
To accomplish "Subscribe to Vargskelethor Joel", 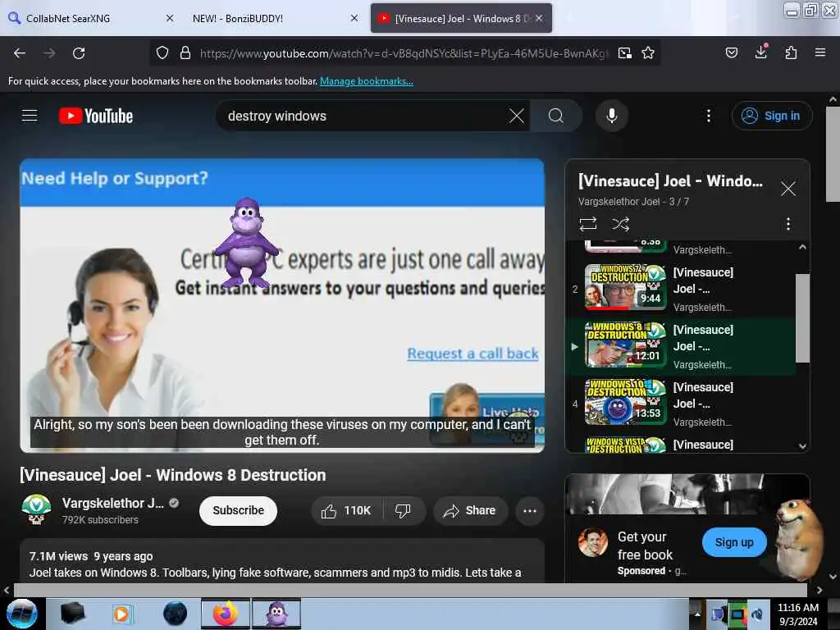I will pyautogui.click(x=238, y=510).
